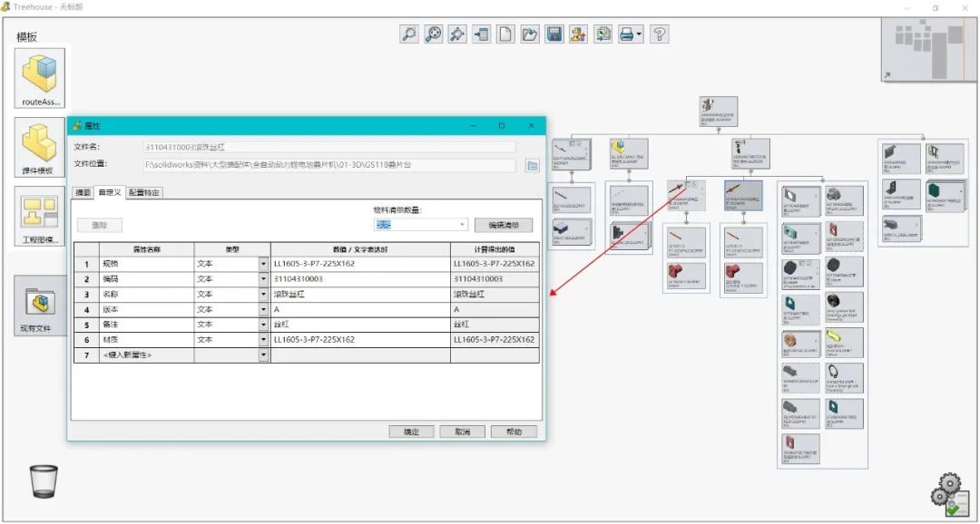Open the type dropdown for the 名称 row
The image size is (980, 524).
coord(264,295)
